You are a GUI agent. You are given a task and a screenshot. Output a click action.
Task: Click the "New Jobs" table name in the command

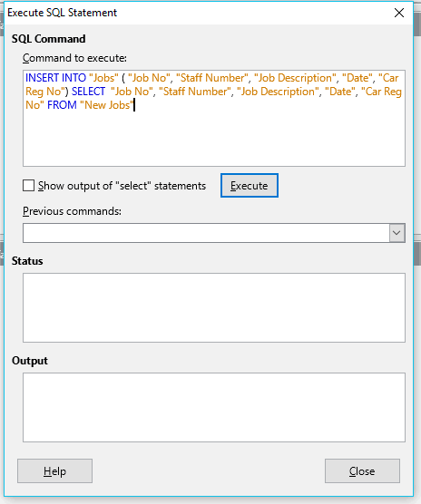tap(107, 105)
